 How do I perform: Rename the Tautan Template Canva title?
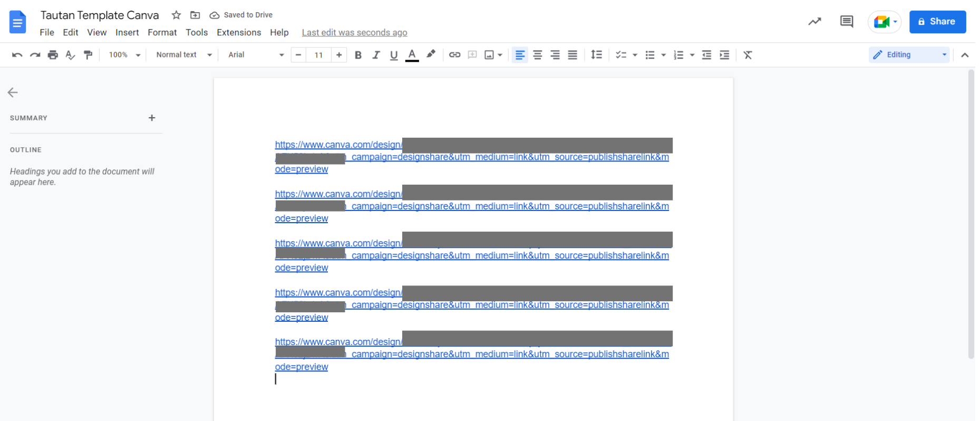click(100, 15)
